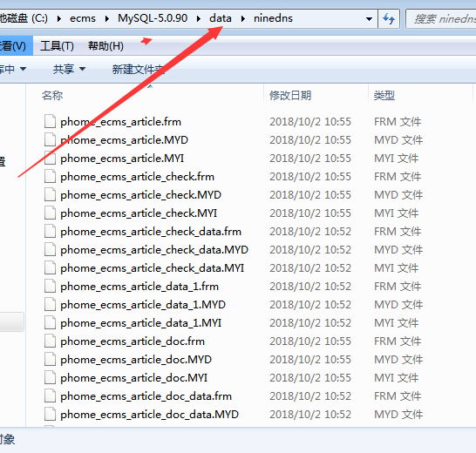Open address bar history dropdown arrow
The image size is (476, 453).
(369, 19)
